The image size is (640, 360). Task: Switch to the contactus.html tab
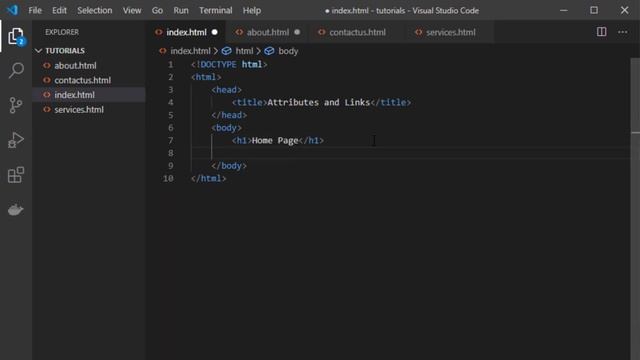[x=357, y=32]
